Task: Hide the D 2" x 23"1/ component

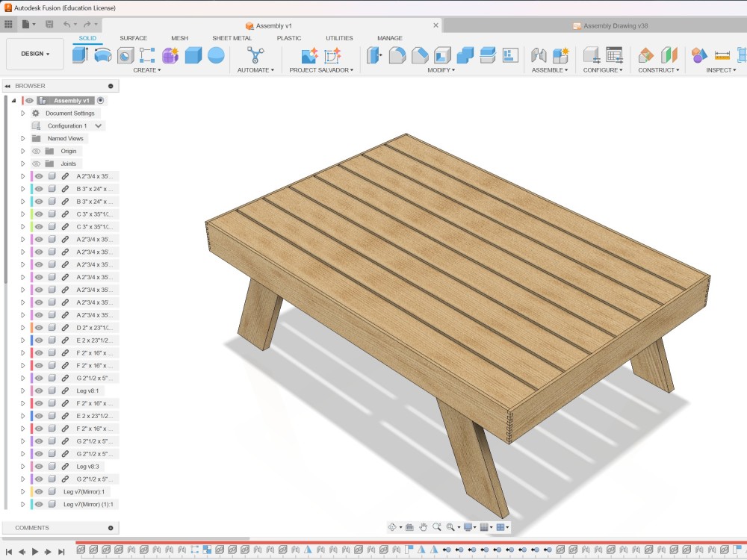Action: pyautogui.click(x=39, y=328)
